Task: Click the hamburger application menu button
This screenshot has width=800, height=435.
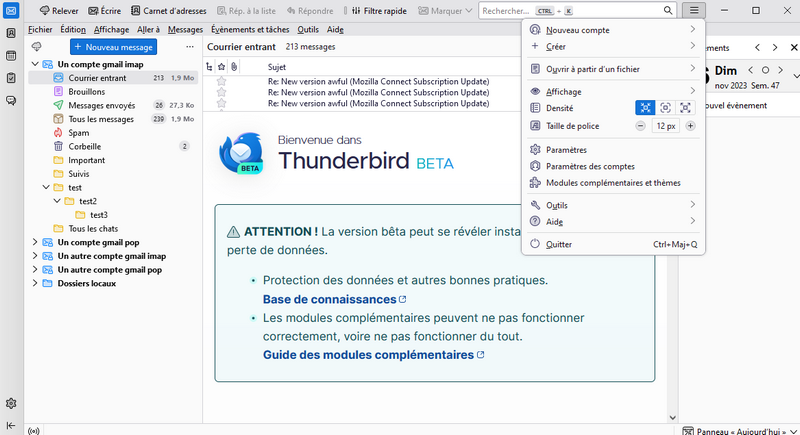Action: [x=696, y=10]
